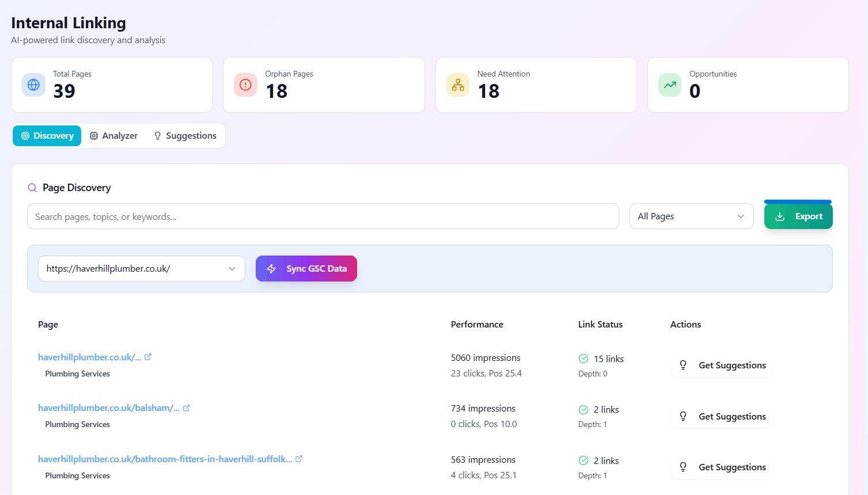Open the Suggestions tab
This screenshot has height=495, width=868.
tap(185, 135)
